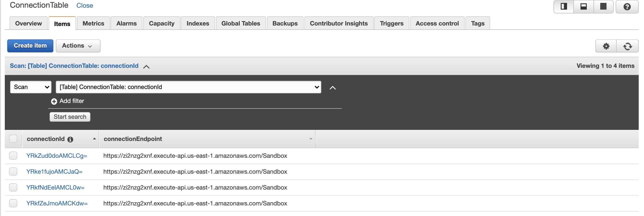Screen dimensions: 644x216
Task: Click the split-left panel layout icon
Action: pyautogui.click(x=563, y=6)
